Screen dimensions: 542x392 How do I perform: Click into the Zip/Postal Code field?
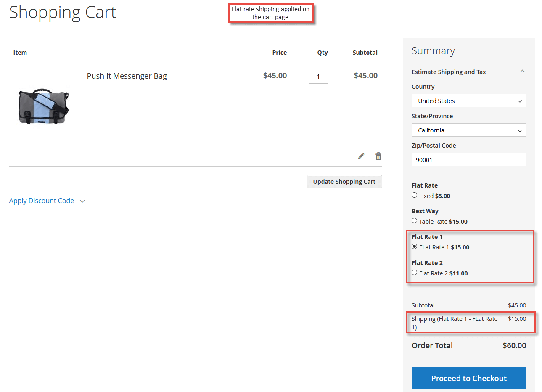coord(468,160)
